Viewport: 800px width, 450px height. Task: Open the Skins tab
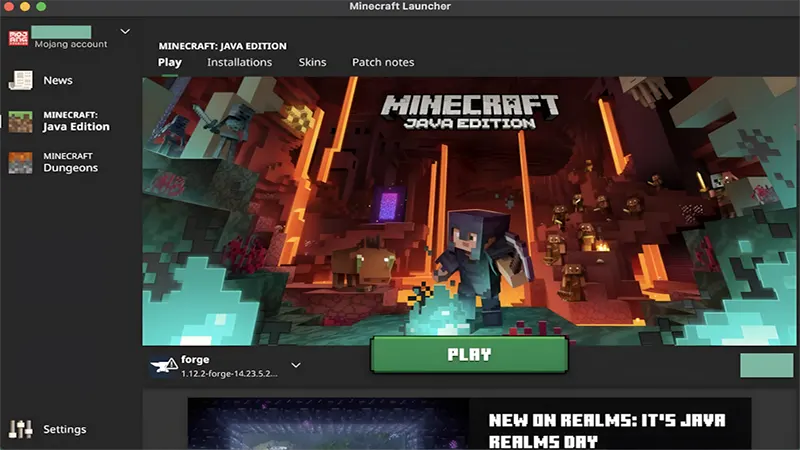[x=312, y=62]
